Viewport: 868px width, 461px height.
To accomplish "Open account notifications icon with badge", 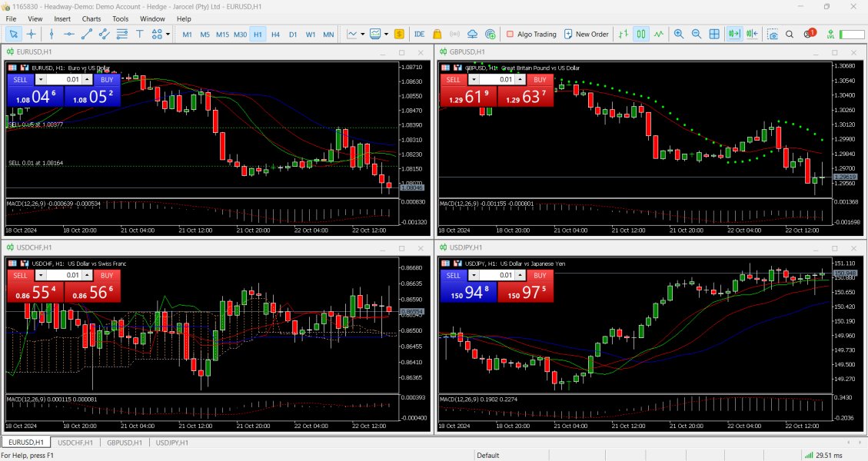I will click(x=810, y=34).
